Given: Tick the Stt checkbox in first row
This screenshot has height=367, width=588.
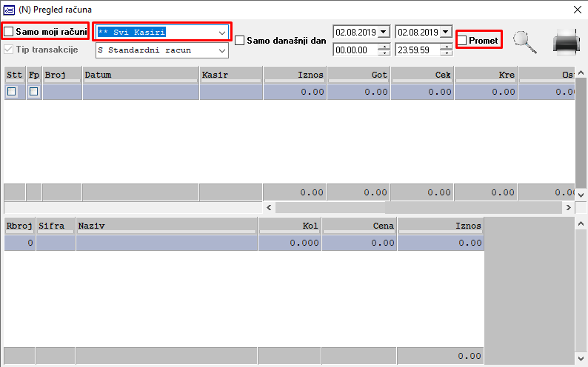Looking at the screenshot, I should (x=12, y=92).
